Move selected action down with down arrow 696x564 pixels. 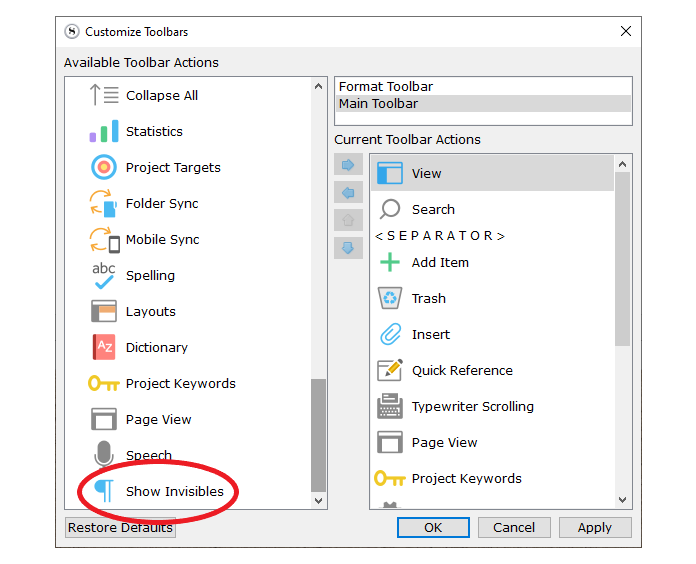(348, 248)
